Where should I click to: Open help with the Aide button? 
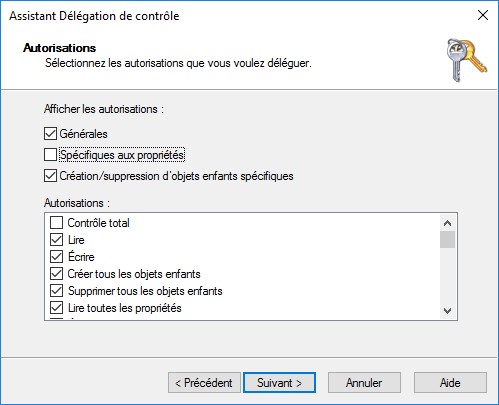point(450,383)
